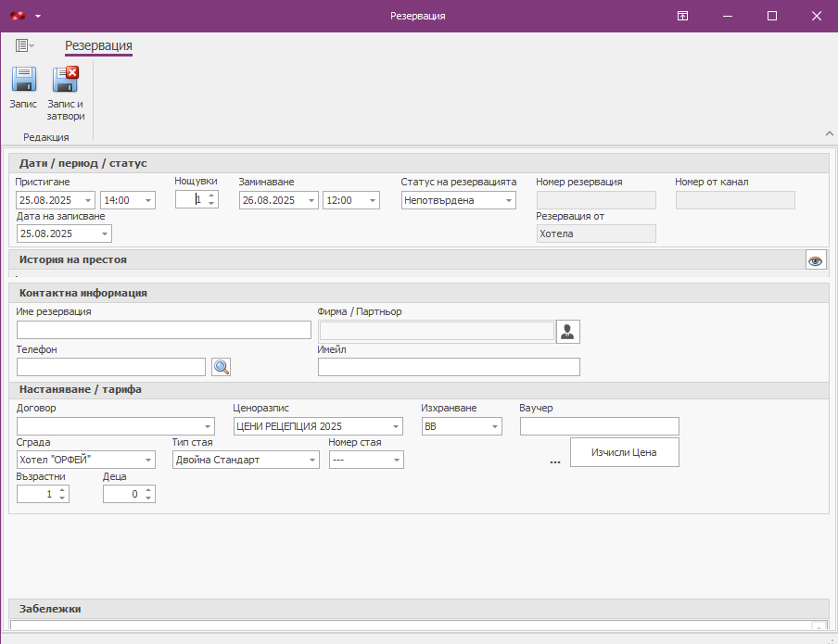This screenshot has width=838, height=644.
Task: Open the application logo menu in title bar
Action: pos(18,16)
